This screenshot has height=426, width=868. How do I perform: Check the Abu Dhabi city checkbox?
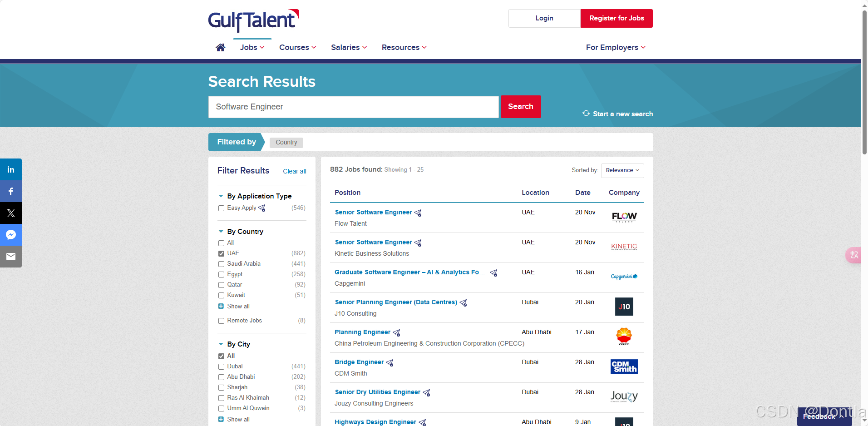(x=221, y=377)
